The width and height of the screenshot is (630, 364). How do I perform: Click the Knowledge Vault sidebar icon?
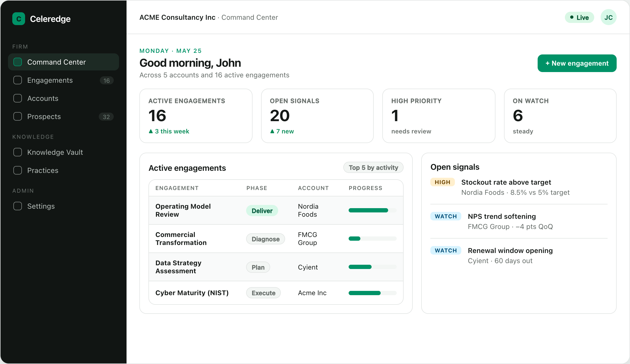(18, 152)
